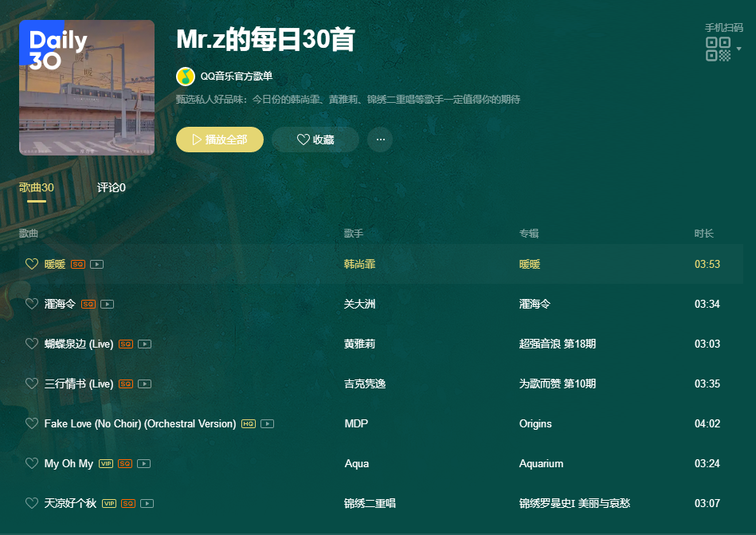
Task: Switch to the 评论0 comments tab
Action: point(112,187)
